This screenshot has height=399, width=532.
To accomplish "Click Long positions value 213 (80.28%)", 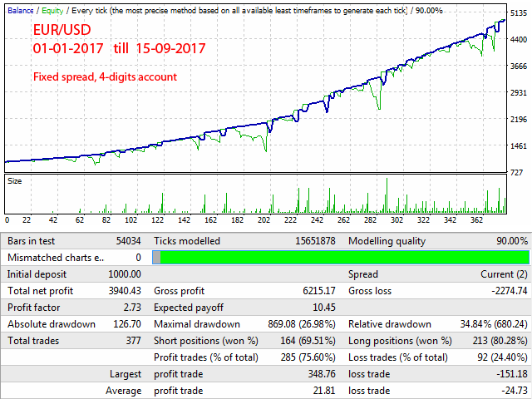I will point(500,341).
